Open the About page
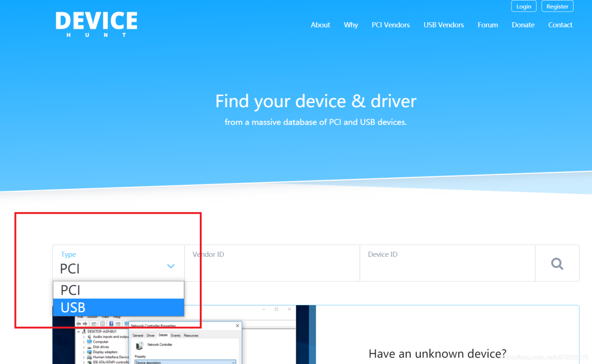The height and width of the screenshot is (364, 592). (321, 25)
